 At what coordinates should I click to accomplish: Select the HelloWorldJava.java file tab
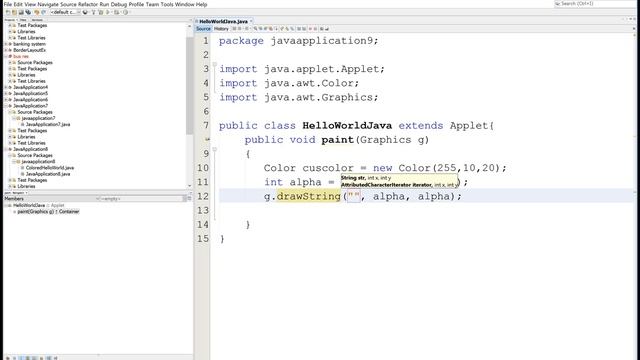pyautogui.click(x=223, y=21)
